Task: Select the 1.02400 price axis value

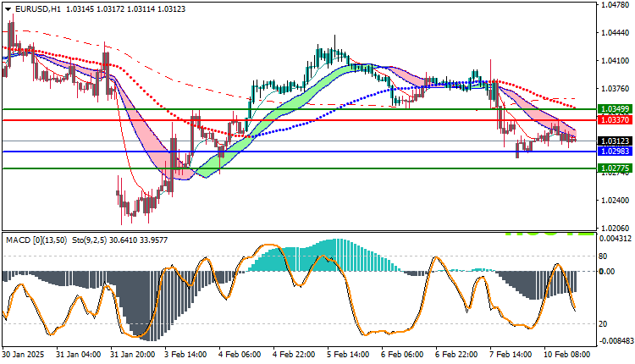Action: point(616,201)
